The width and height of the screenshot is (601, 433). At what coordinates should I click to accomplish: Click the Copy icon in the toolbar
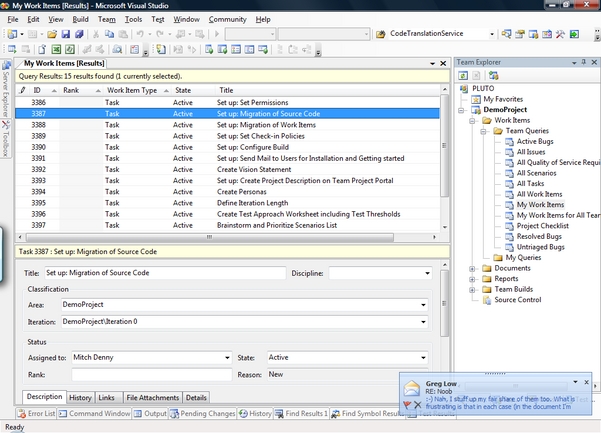[x=109, y=34]
